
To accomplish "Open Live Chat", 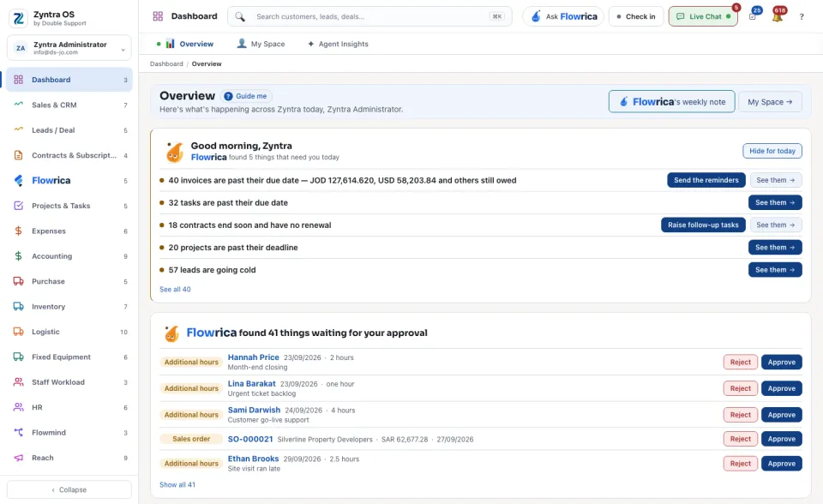I will click(703, 17).
